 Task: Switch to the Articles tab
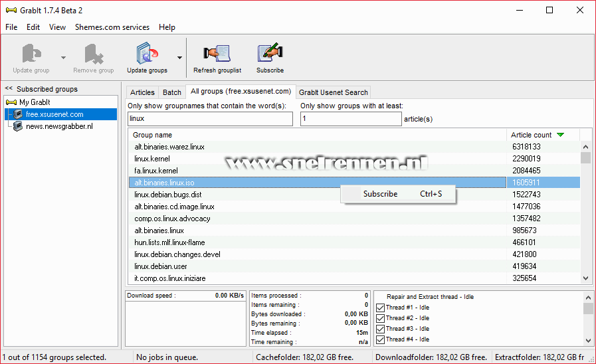coord(142,92)
